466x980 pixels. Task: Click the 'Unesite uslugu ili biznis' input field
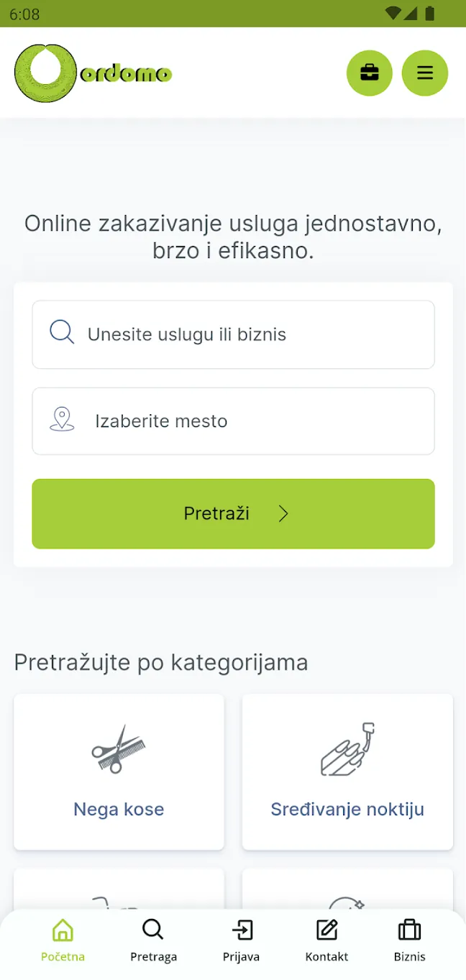pos(233,334)
